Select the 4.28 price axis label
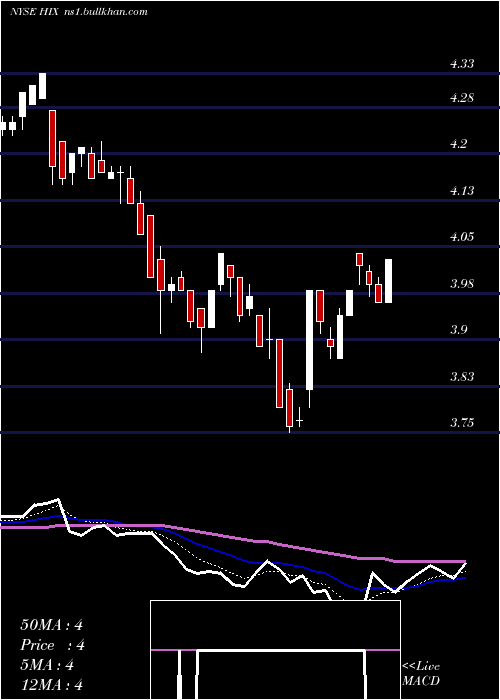 coord(462,98)
